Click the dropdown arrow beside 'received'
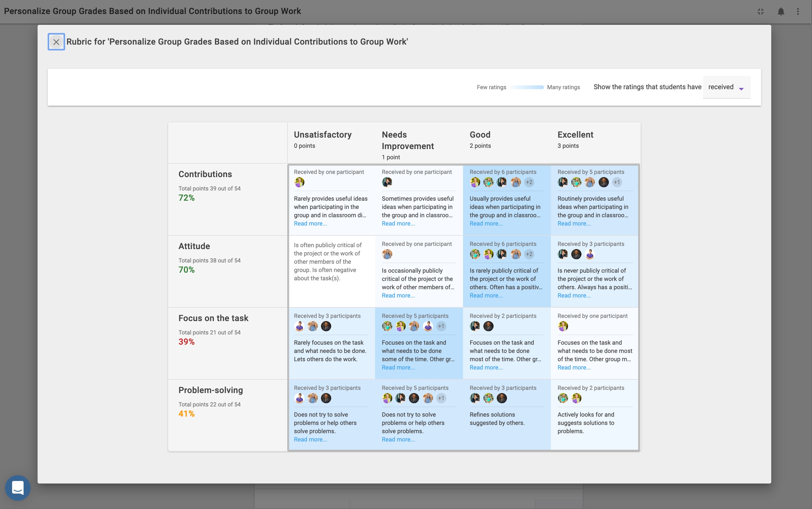Viewport: 812px width, 509px height. click(741, 89)
